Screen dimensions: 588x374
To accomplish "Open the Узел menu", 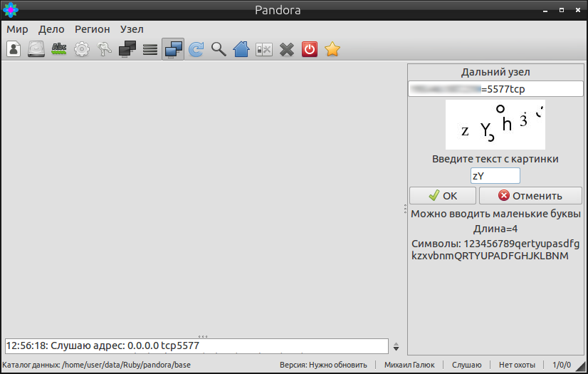I will [132, 29].
